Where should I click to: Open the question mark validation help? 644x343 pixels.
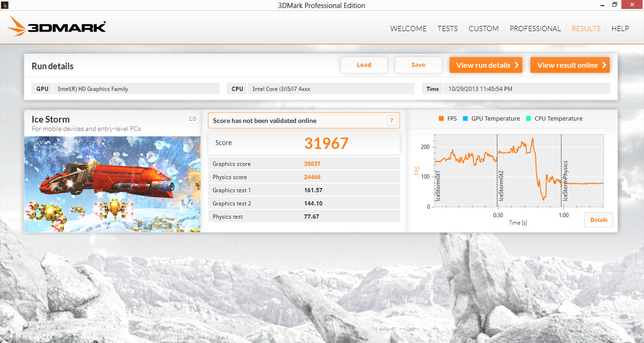click(392, 121)
